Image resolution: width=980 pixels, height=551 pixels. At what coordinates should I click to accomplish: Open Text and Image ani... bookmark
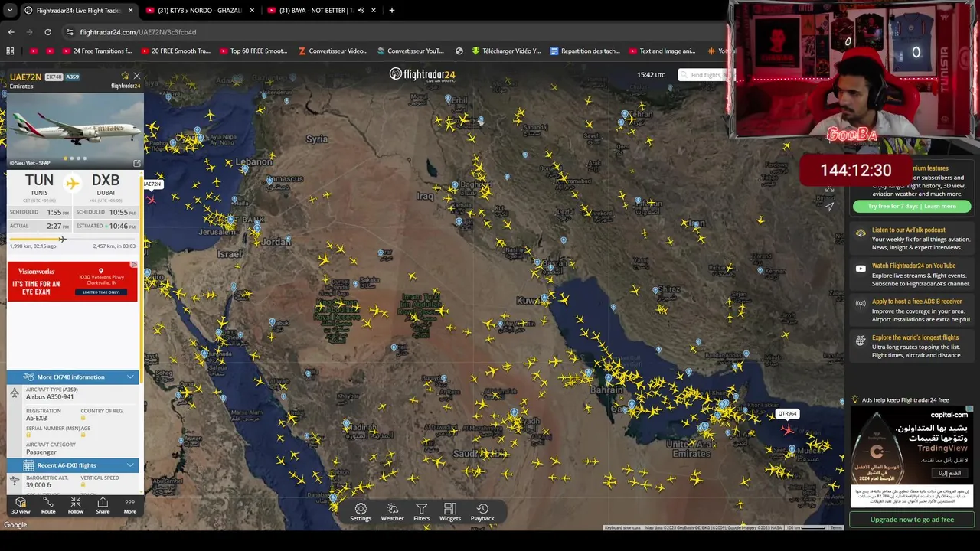pyautogui.click(x=662, y=51)
